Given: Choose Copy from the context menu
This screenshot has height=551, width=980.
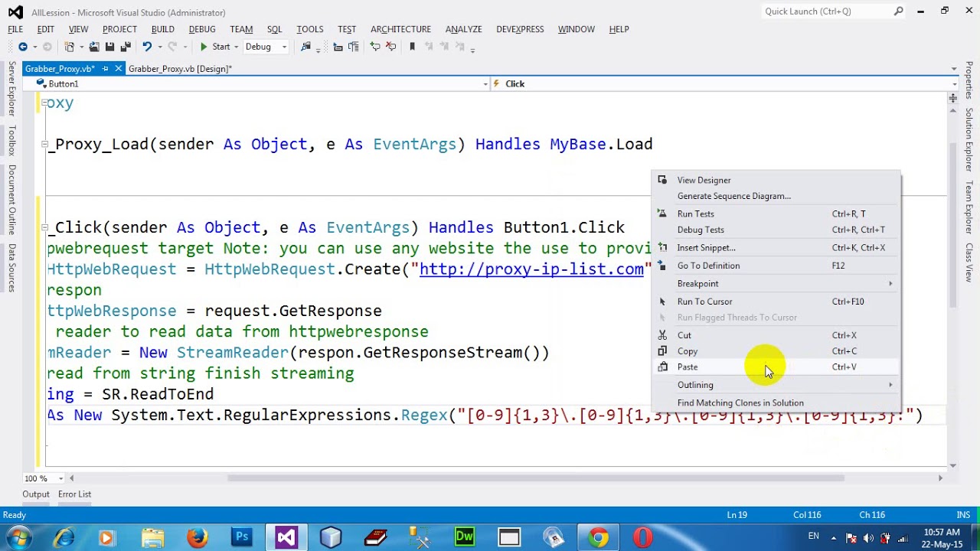Looking at the screenshot, I should [776, 351].
